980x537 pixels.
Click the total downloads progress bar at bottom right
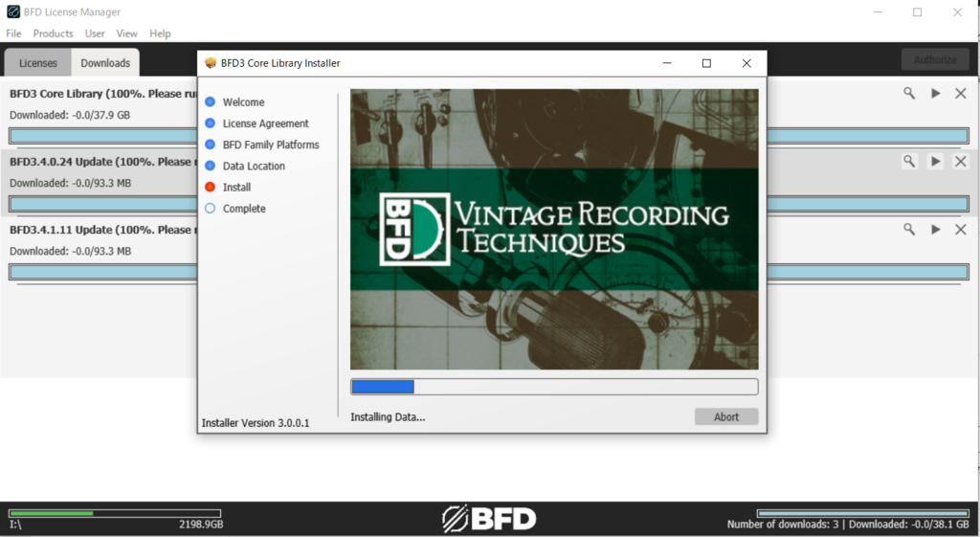(x=862, y=513)
